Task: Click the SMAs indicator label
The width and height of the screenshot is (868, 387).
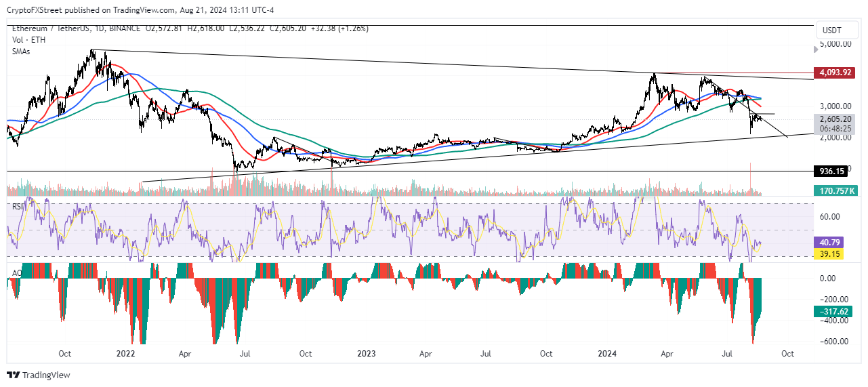Action: tap(22, 53)
